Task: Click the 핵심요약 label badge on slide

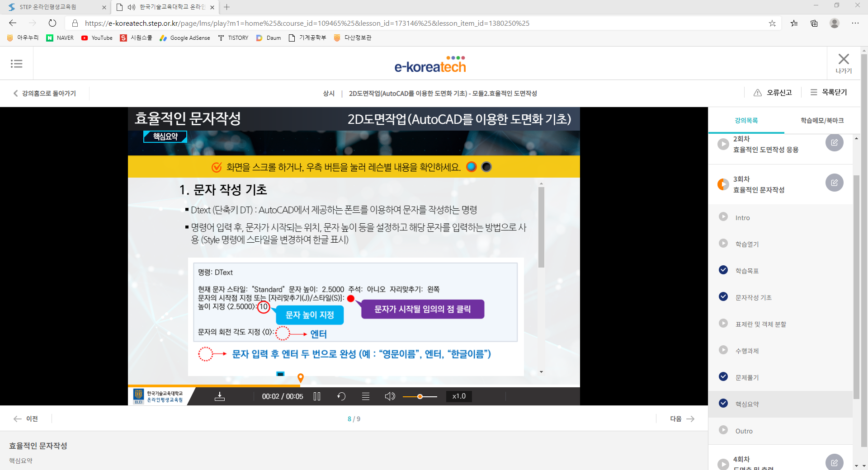Action: (165, 136)
